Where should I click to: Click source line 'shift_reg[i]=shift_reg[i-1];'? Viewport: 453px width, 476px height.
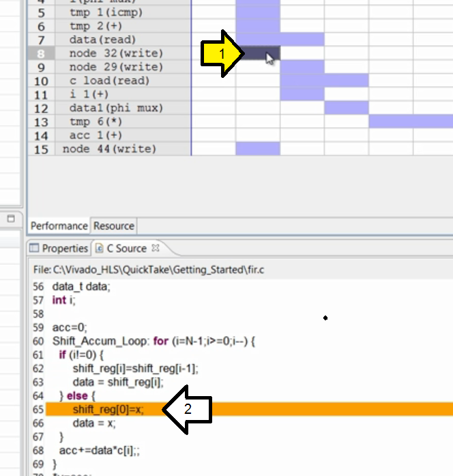click(x=135, y=369)
